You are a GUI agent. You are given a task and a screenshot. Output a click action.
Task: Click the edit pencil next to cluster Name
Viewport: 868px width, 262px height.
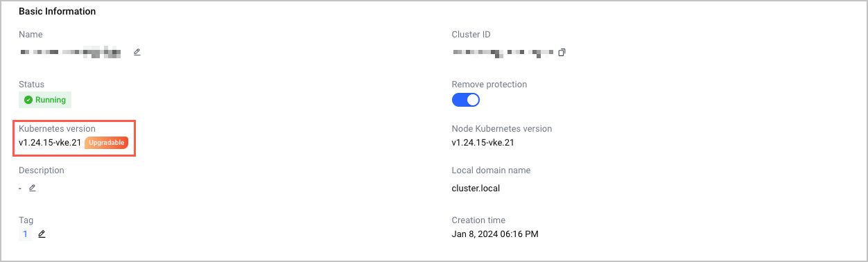pos(137,52)
